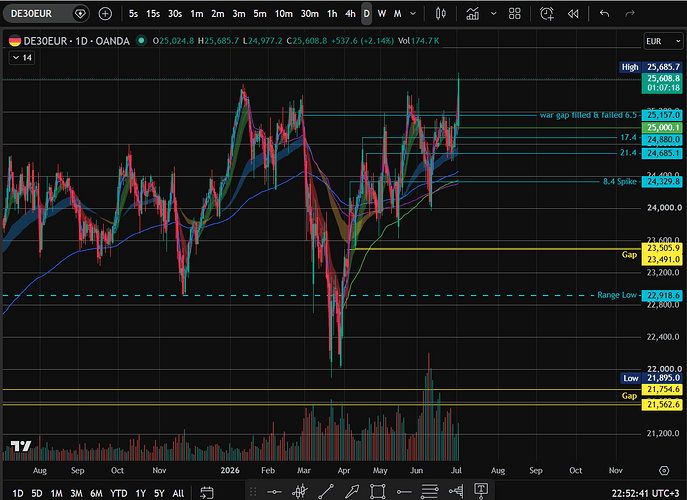This screenshot has width=687, height=500.
Task: Switch to the 4h timeframe
Action: coord(350,14)
